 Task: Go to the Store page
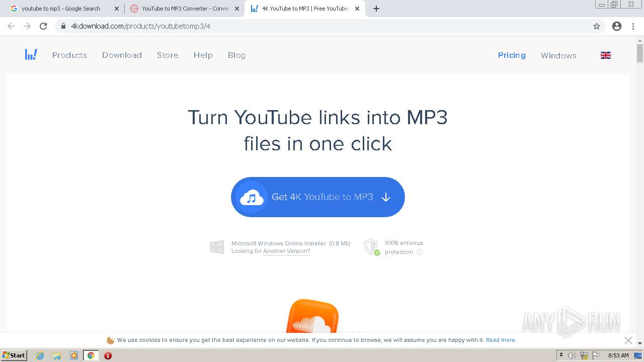(168, 55)
